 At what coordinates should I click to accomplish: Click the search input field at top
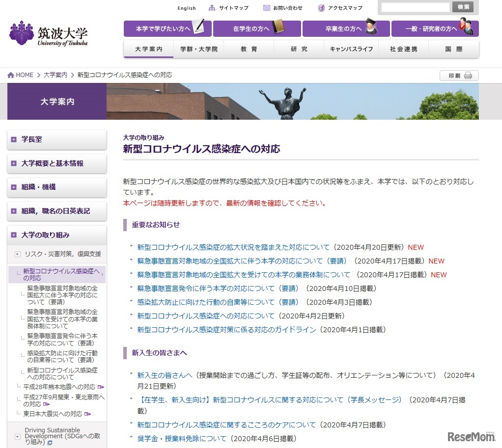(415, 7)
